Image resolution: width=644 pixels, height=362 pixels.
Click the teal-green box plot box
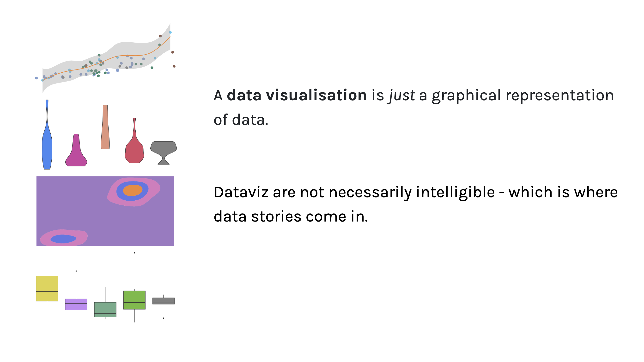(105, 308)
